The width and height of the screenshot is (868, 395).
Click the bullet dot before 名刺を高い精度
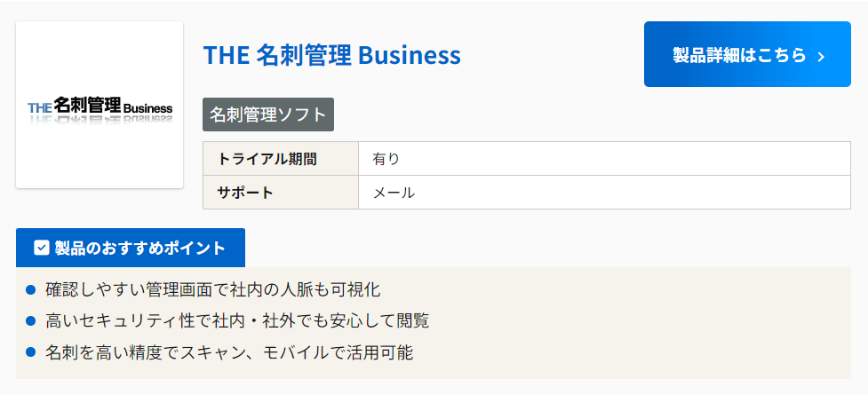[30, 352]
